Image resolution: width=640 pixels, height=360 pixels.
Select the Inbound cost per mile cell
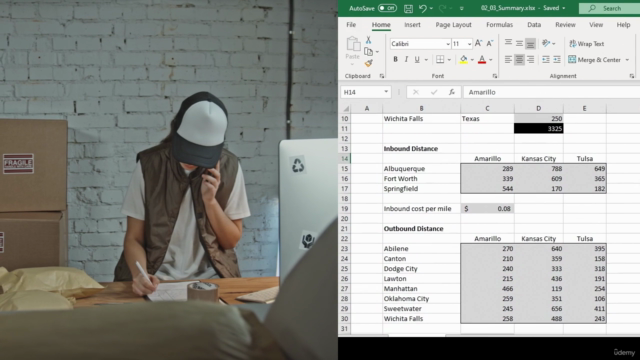tap(421, 209)
